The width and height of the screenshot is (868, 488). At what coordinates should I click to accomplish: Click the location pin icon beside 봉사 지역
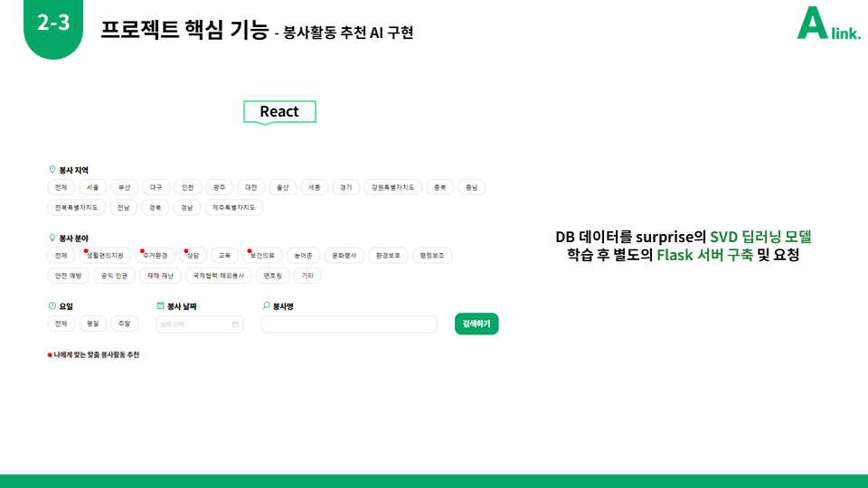(52, 170)
